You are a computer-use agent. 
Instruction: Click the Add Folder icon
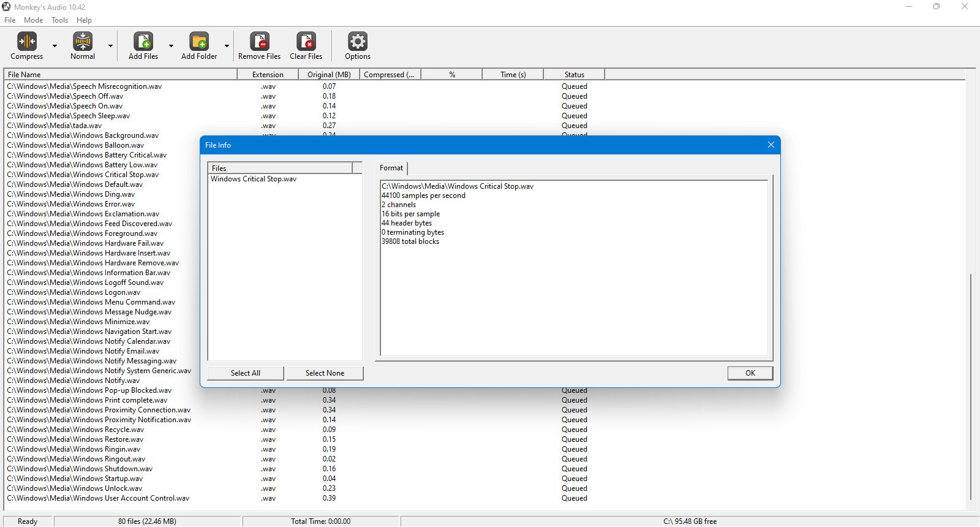199,41
